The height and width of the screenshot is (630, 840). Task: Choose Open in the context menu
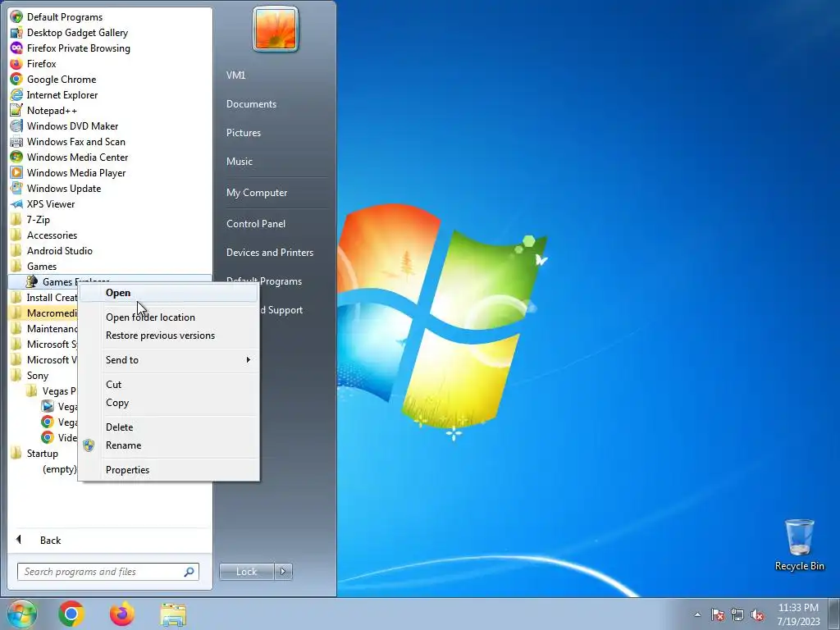[169, 293]
